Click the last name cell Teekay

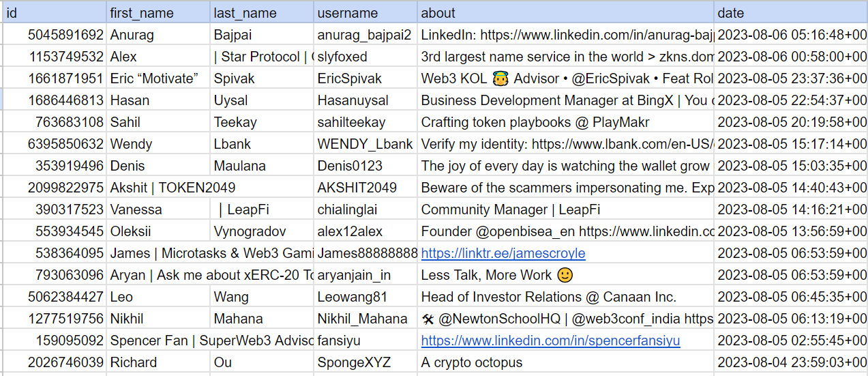(x=262, y=122)
